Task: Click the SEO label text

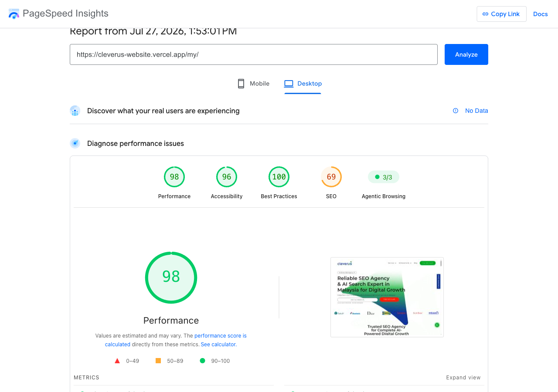Action: (331, 196)
